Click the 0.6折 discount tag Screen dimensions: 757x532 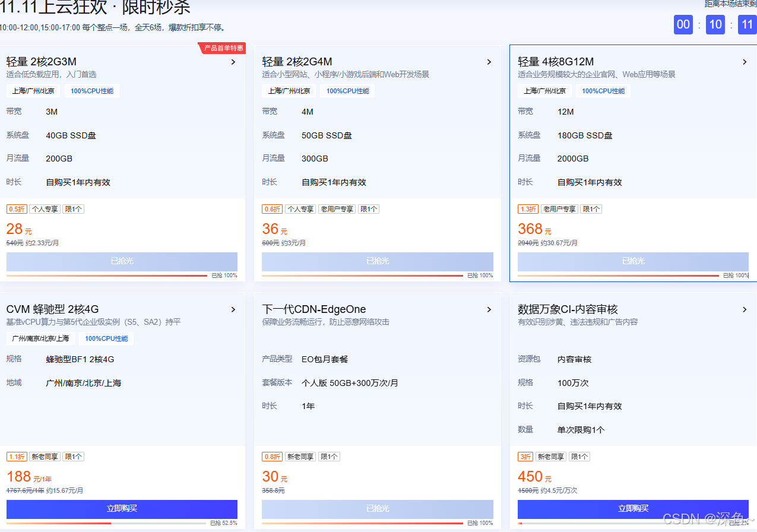272,209
